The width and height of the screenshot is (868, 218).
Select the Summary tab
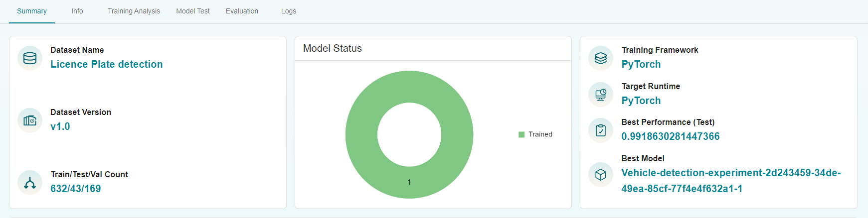[32, 11]
